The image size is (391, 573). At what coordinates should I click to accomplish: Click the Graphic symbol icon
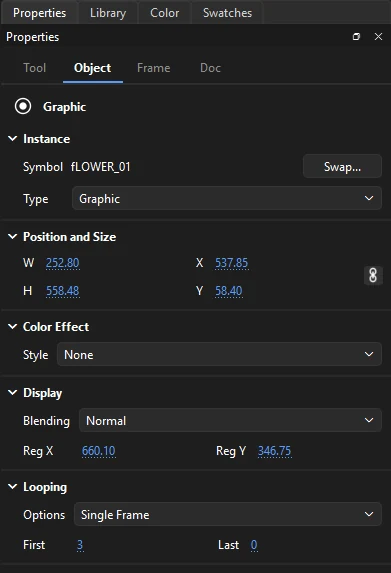23,106
